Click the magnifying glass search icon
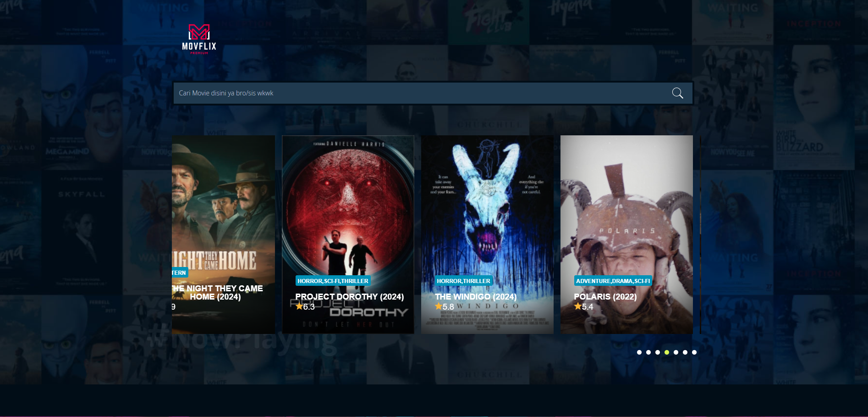Image resolution: width=868 pixels, height=417 pixels. (x=677, y=93)
